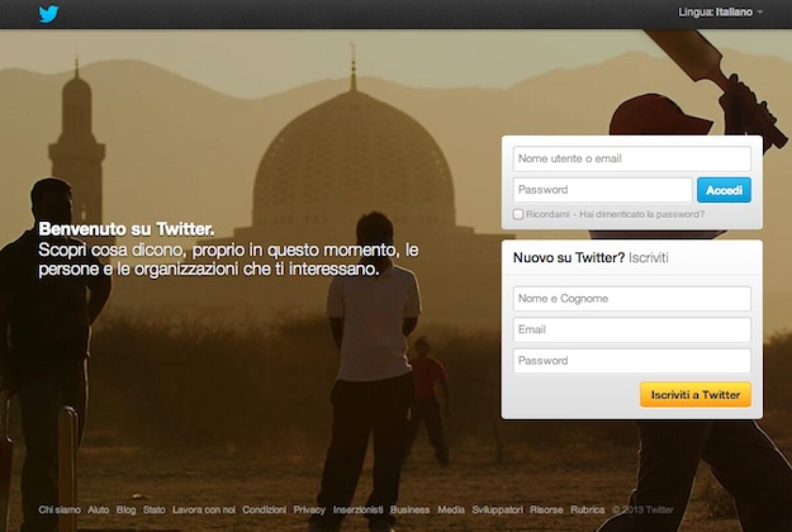This screenshot has height=532, width=792.
Task: Focus the Nome utente o email field
Action: [632, 159]
